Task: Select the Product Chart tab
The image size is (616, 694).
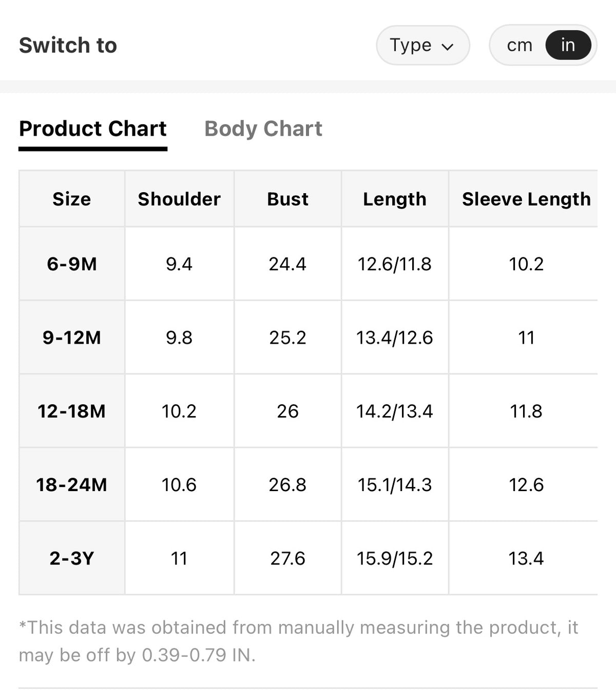Action: point(93,128)
